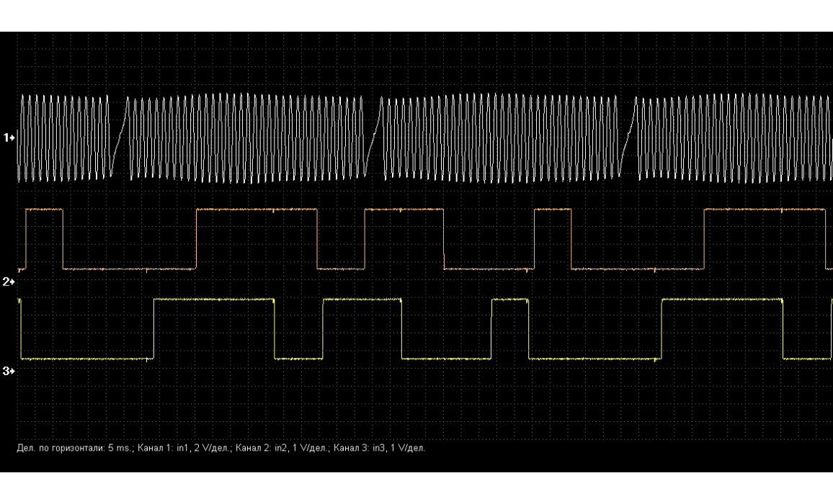Click the last wide orange pulse top
The image size is (833, 504).
(765, 210)
